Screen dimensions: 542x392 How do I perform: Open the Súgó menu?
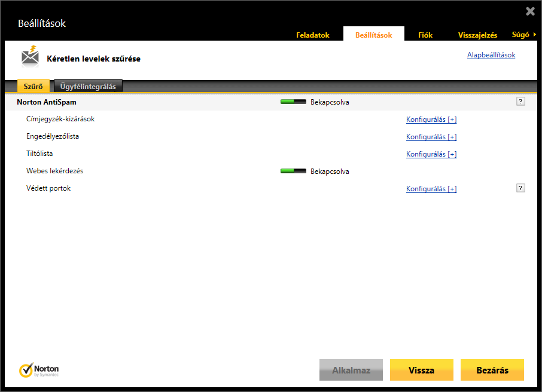pos(520,35)
